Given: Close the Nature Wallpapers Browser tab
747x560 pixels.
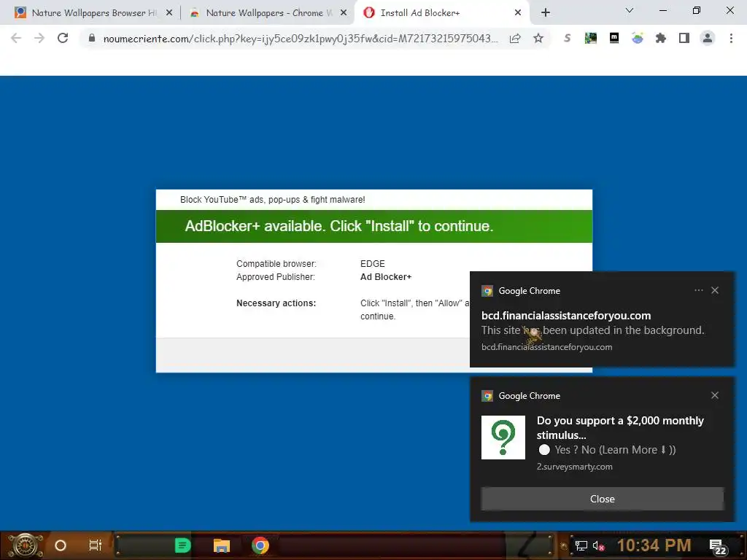Looking at the screenshot, I should tap(169, 13).
